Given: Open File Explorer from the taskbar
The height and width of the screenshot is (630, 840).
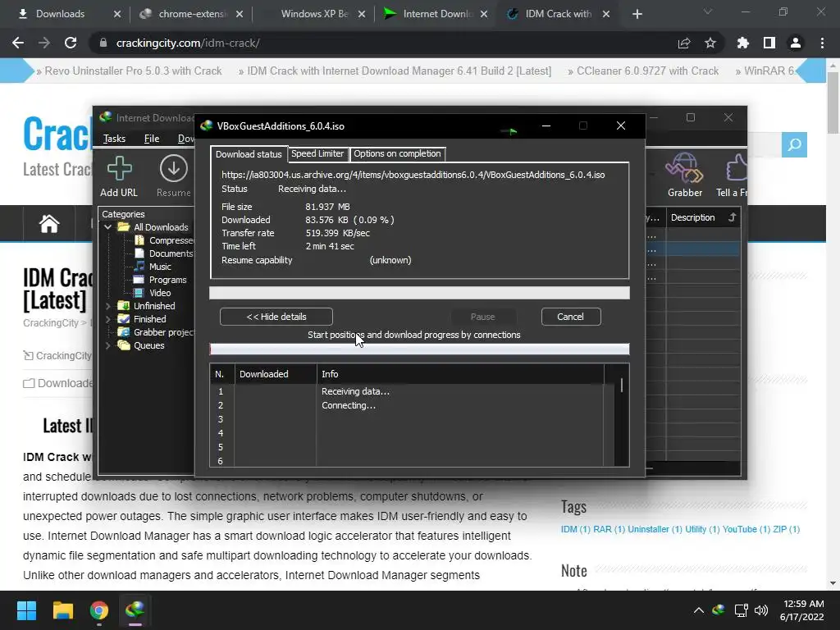Looking at the screenshot, I should pos(62,610).
